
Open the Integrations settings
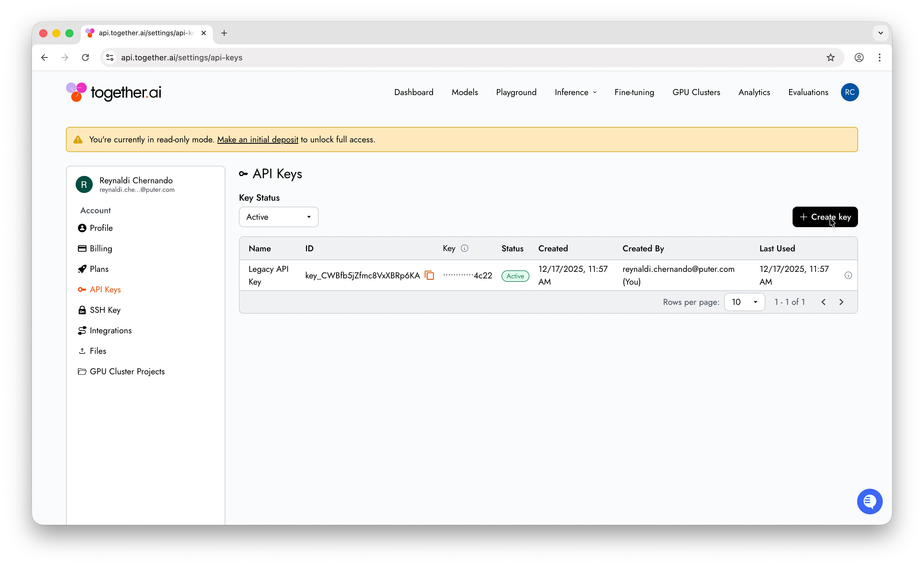pos(110,330)
